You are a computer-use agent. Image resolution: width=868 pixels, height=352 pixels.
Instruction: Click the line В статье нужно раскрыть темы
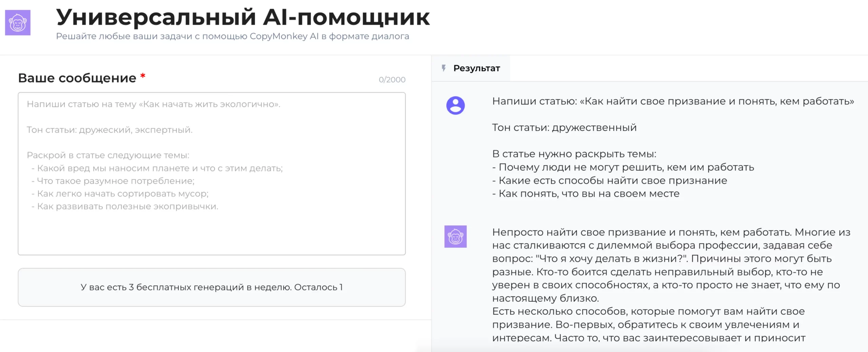574,154
